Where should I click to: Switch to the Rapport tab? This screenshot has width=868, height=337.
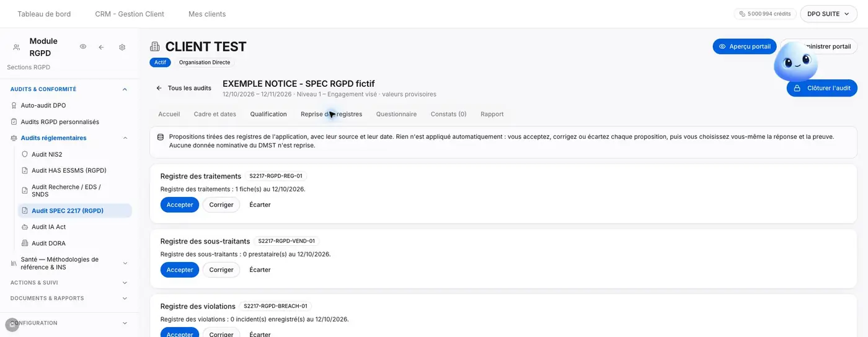(x=492, y=114)
